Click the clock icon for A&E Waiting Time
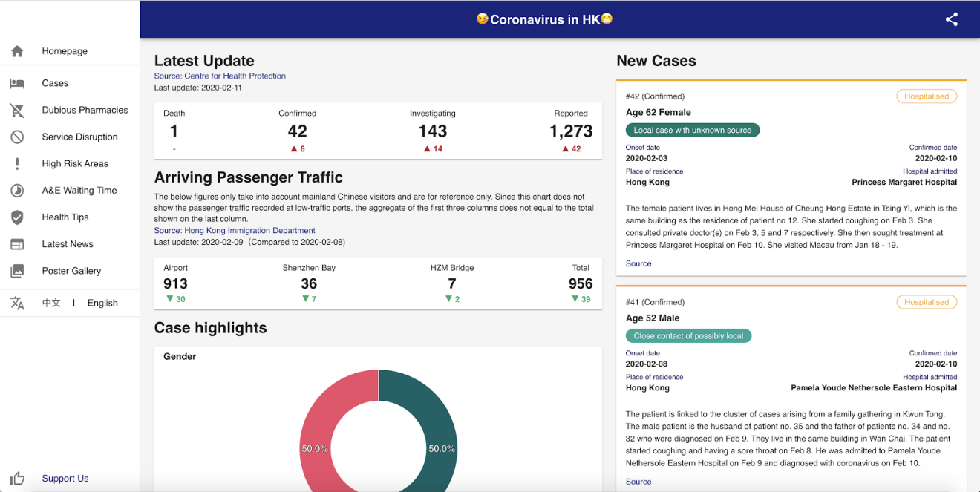Screen dimensions: 980x492 pyautogui.click(x=17, y=190)
